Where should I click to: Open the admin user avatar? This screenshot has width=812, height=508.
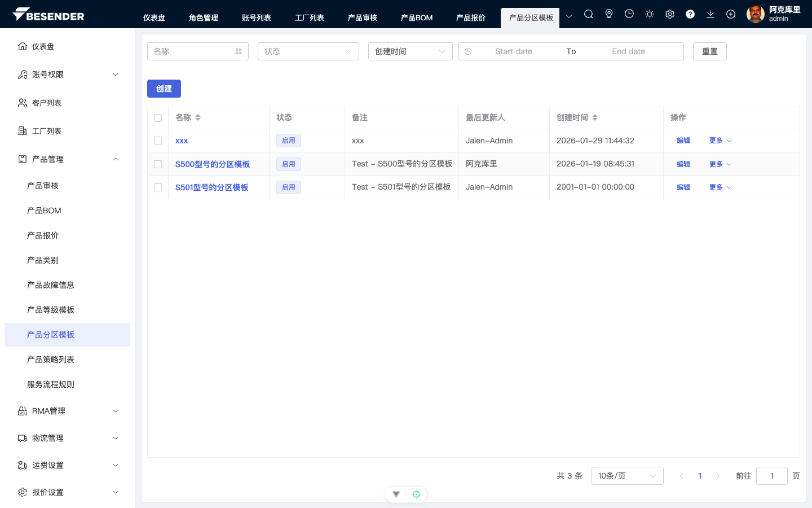point(756,14)
